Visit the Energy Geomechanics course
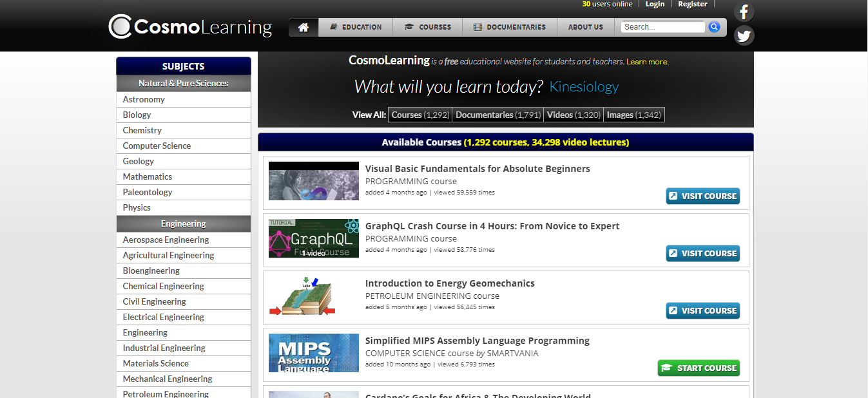 [703, 310]
